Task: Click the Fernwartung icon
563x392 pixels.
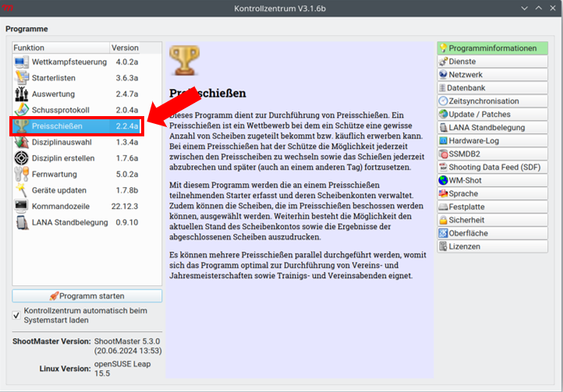Action: point(21,175)
